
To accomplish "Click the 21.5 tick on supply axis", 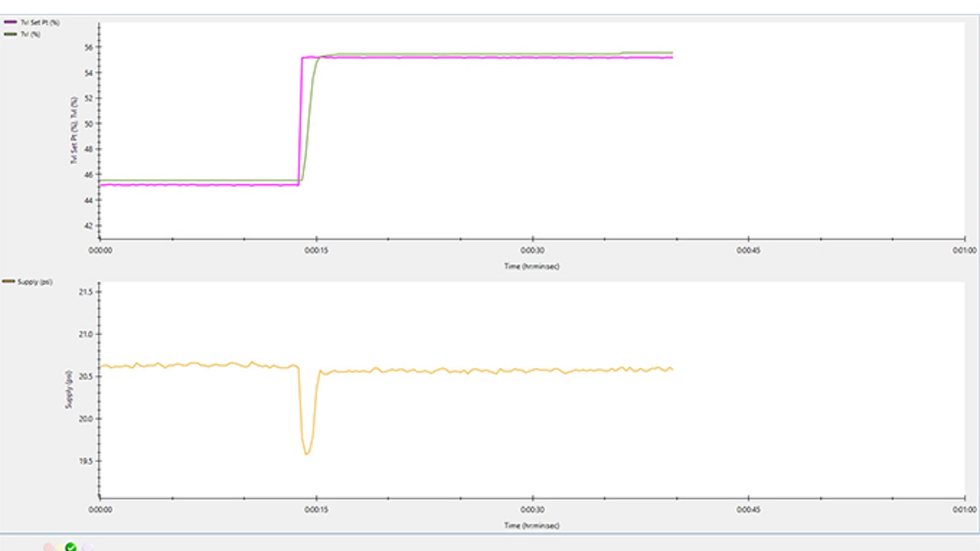I will (x=86, y=292).
